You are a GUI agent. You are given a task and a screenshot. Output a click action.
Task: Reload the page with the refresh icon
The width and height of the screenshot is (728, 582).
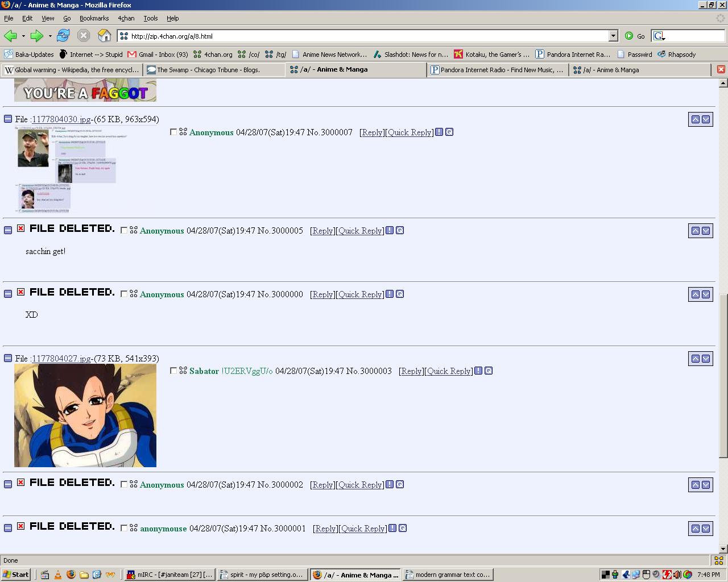(63, 36)
